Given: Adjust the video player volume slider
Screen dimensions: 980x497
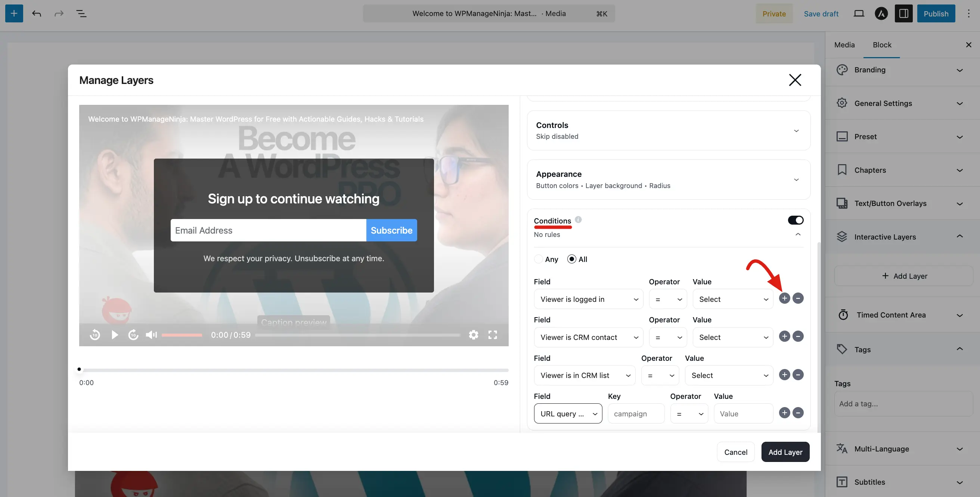Looking at the screenshot, I should (182, 335).
